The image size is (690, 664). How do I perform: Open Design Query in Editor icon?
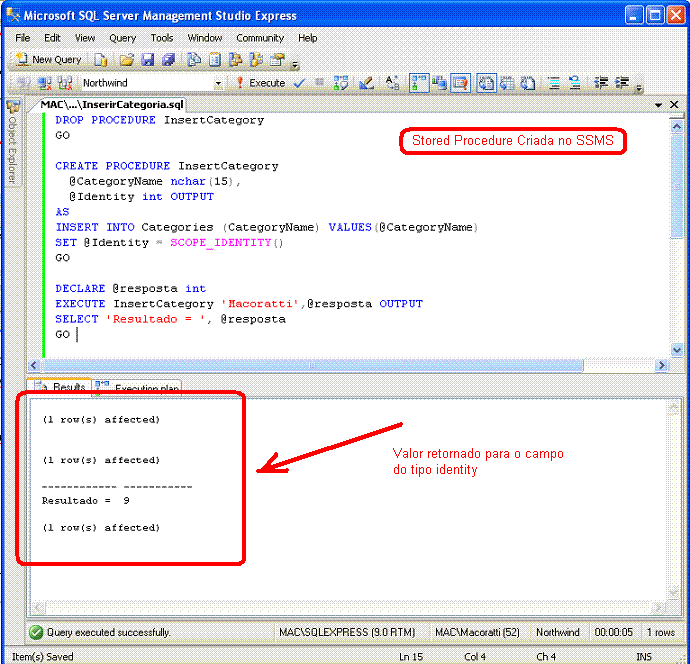click(x=366, y=83)
